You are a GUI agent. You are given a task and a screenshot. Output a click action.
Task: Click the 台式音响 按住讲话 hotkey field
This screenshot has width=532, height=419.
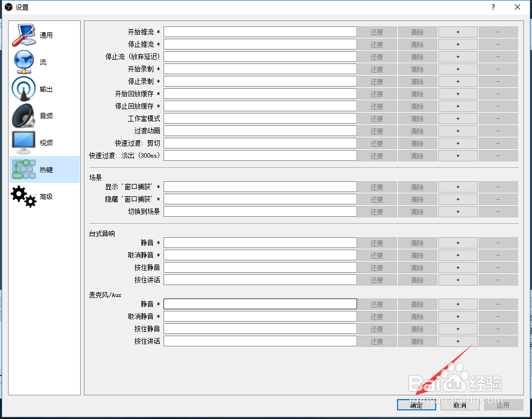pyautogui.click(x=260, y=280)
